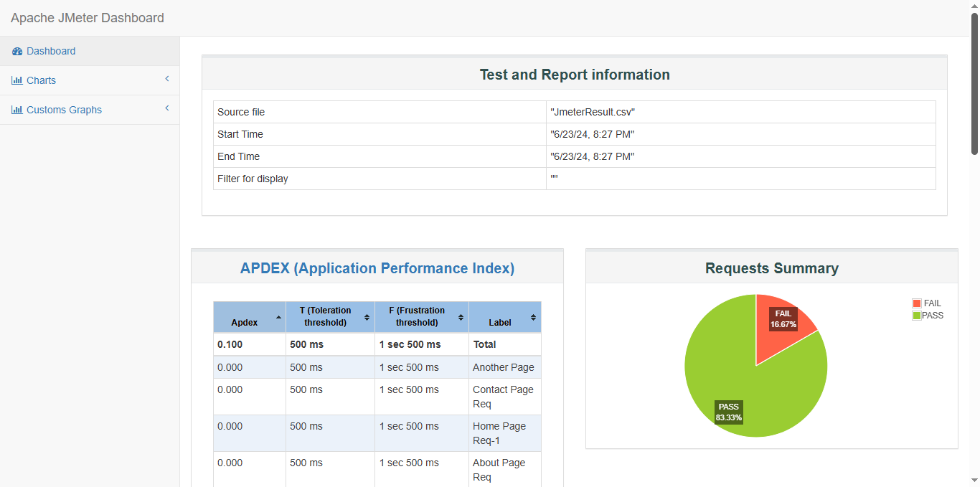Click the About Page Req label cell
Screen dimensions: 980x487
(x=505, y=470)
